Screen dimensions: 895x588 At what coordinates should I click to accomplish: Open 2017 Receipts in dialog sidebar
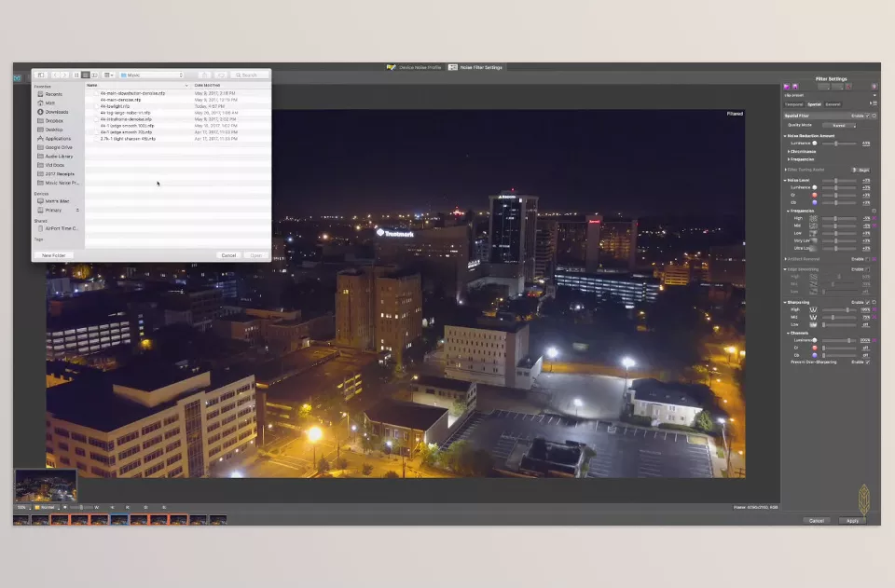[x=60, y=174]
